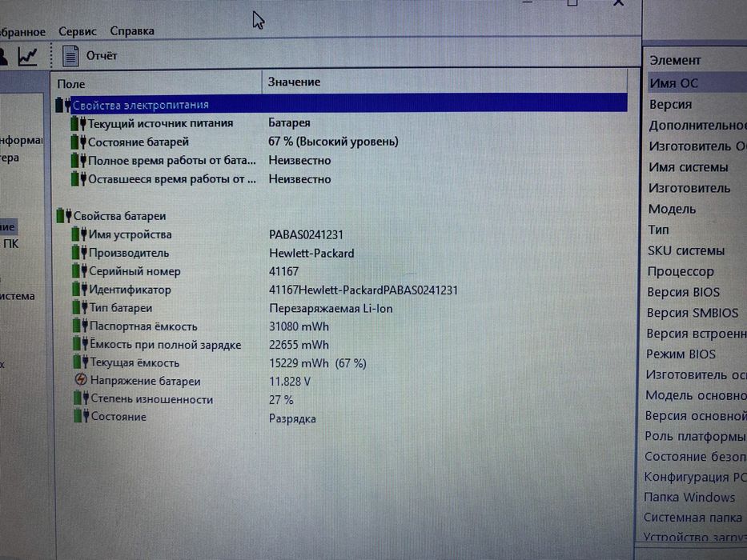747x560 pixels.
Task: Select SKU системы in right window
Action: (x=685, y=250)
